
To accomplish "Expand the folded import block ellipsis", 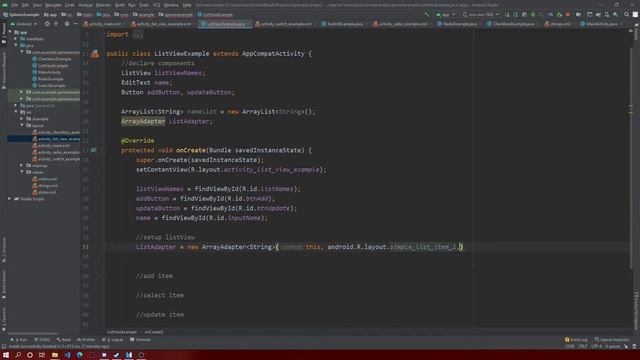I will 138,35.
